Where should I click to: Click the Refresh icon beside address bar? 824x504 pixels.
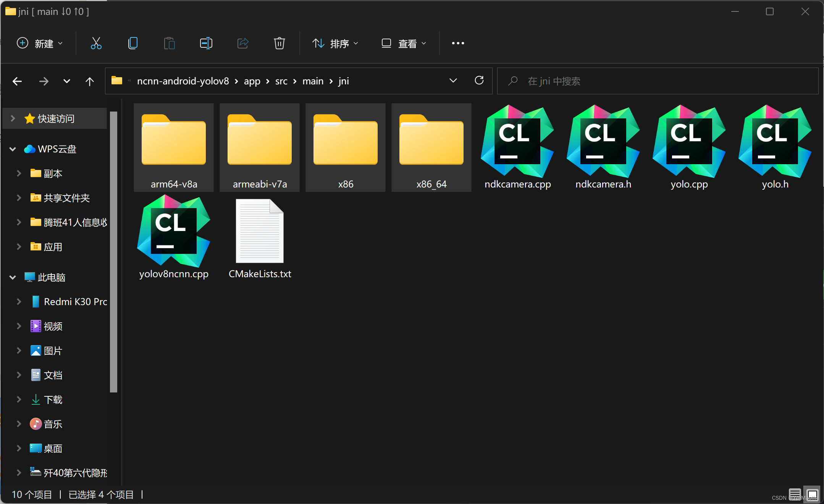[x=479, y=81]
